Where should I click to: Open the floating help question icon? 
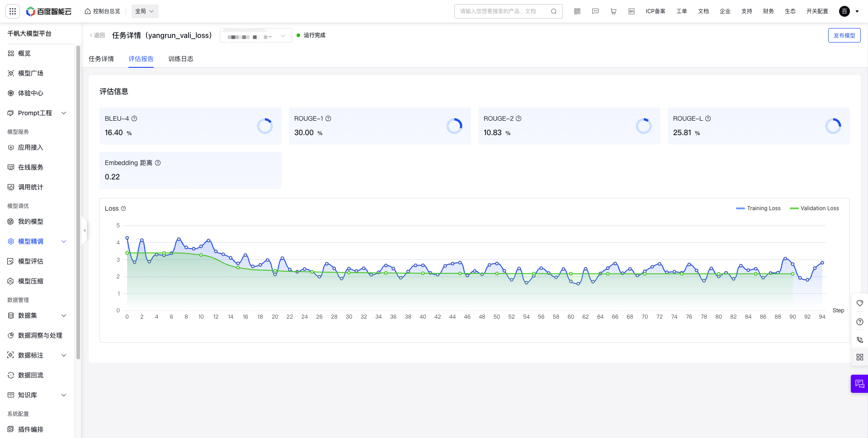point(860,322)
